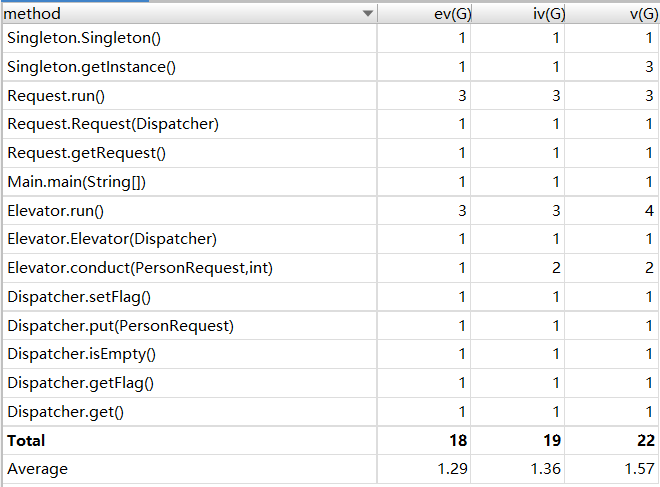Click the ev(G) value 3 for Request.run()

pyautogui.click(x=462, y=96)
